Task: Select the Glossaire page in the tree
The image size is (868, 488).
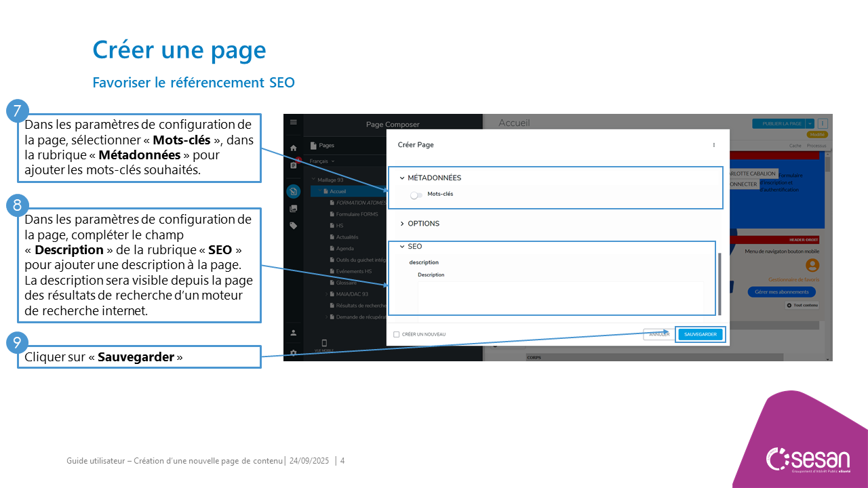Action: tap(347, 283)
